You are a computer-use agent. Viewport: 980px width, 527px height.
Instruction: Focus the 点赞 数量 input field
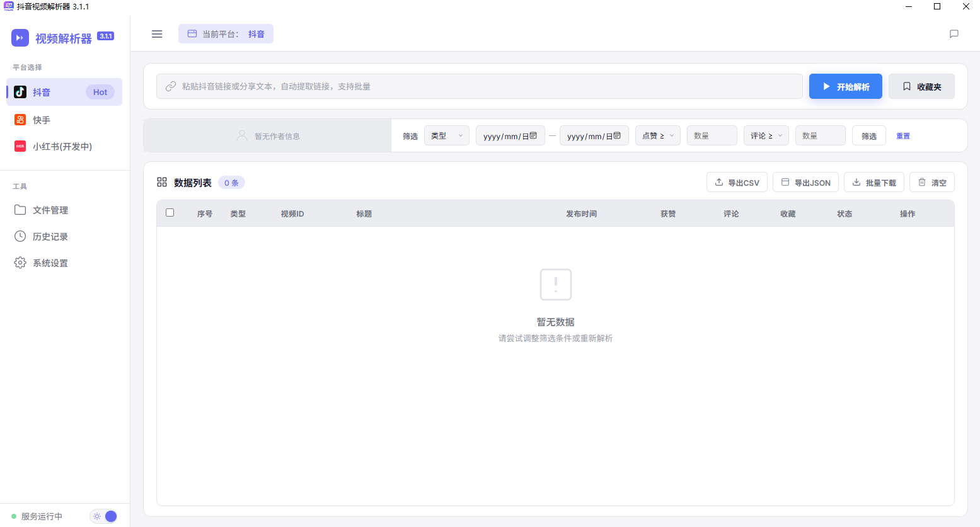712,135
